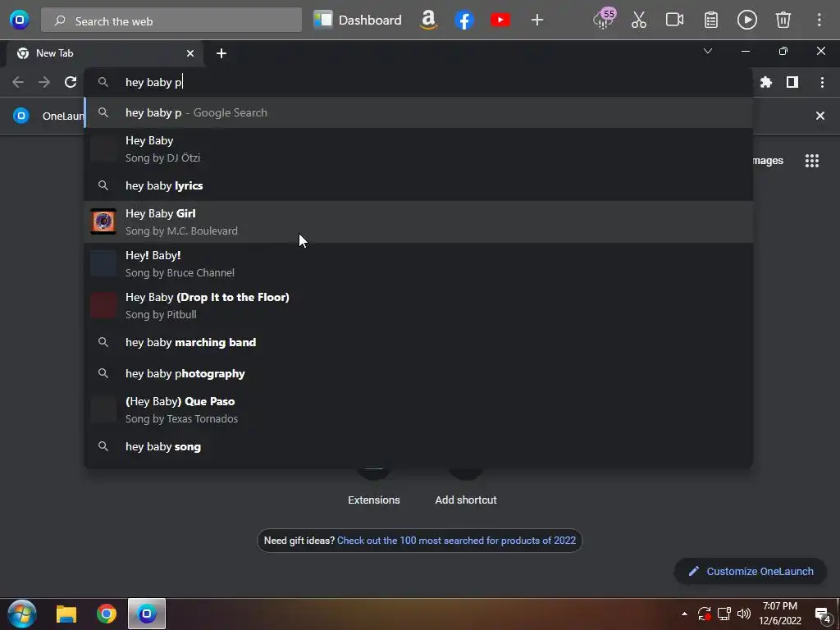Click Add shortcut
This screenshot has width=840, height=630.
pyautogui.click(x=466, y=500)
